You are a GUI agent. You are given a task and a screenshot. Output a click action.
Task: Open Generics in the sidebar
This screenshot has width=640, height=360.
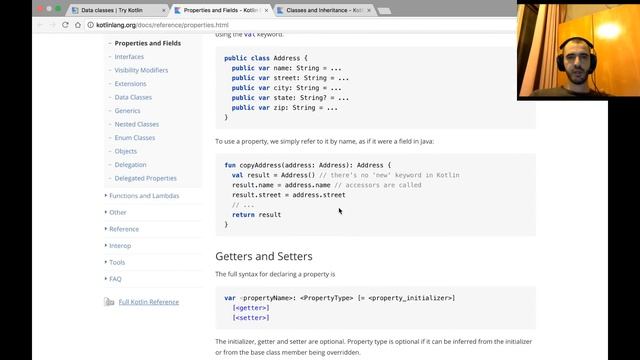pos(127,111)
